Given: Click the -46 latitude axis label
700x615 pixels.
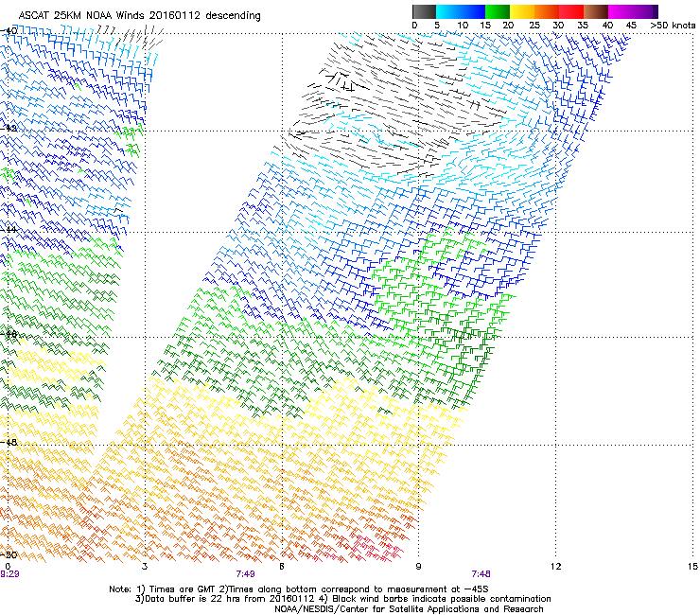Looking at the screenshot, I should pyautogui.click(x=9, y=334).
